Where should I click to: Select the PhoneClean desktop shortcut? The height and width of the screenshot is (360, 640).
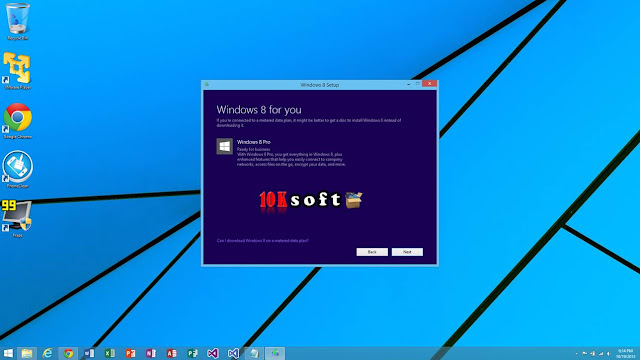pos(18,169)
